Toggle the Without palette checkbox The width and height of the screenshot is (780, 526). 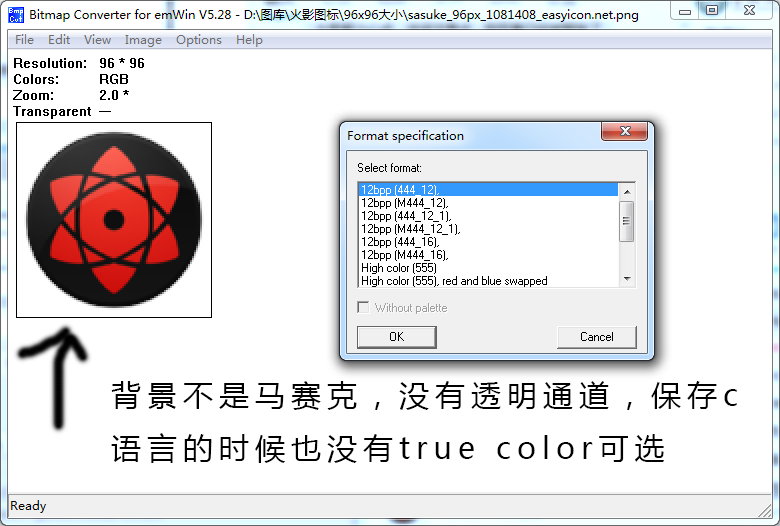point(364,308)
